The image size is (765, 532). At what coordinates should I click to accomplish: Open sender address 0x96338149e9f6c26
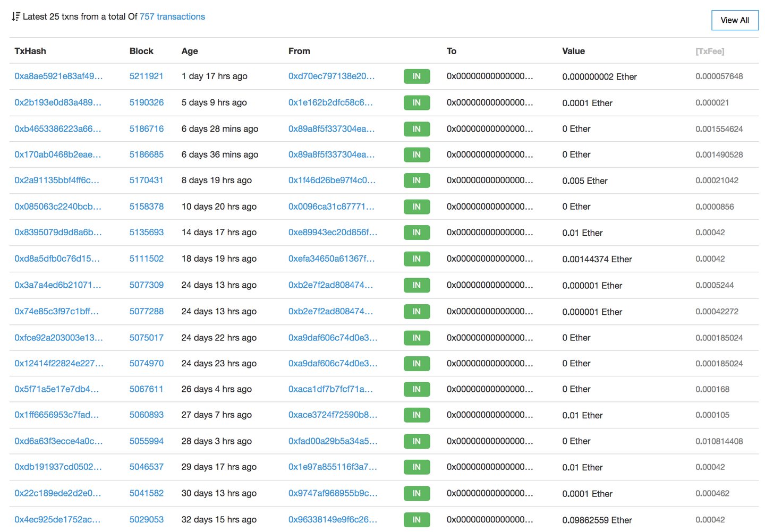(x=333, y=520)
